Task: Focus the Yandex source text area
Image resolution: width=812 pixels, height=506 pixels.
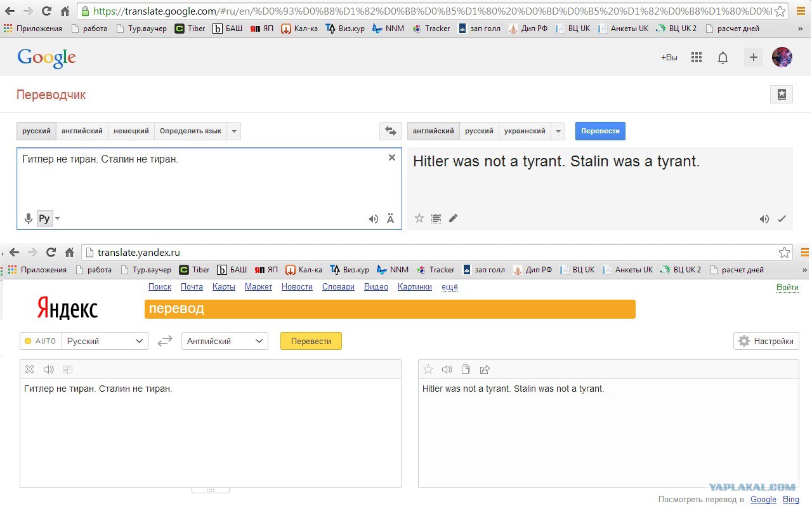Action: [x=211, y=433]
